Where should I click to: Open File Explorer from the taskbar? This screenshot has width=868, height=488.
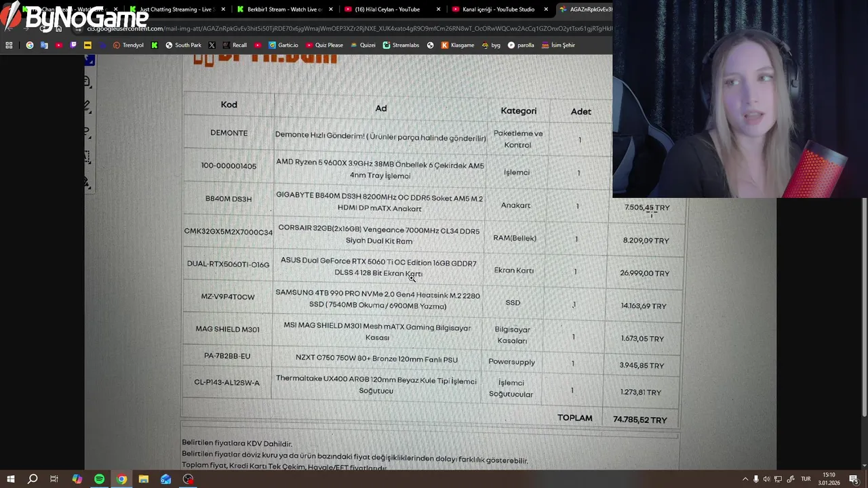144,479
